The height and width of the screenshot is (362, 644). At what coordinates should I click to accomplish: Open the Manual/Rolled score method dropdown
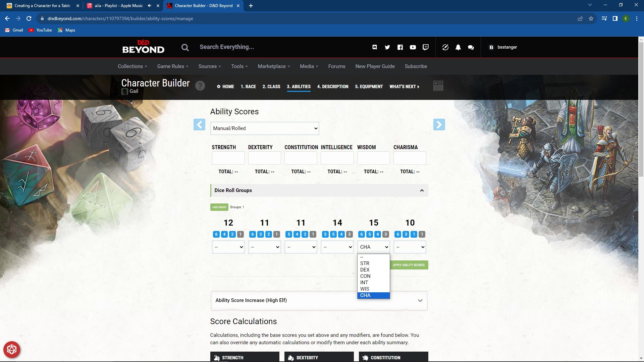(x=264, y=128)
